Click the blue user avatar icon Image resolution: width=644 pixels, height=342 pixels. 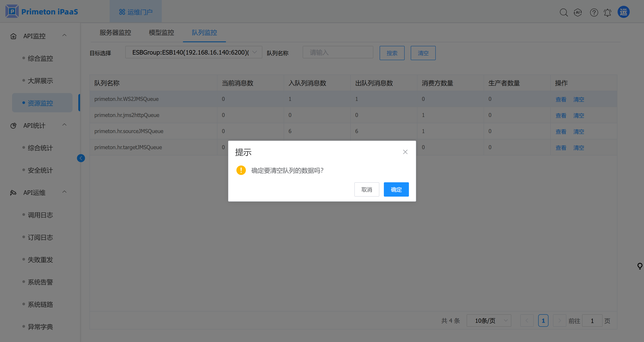coord(623,12)
